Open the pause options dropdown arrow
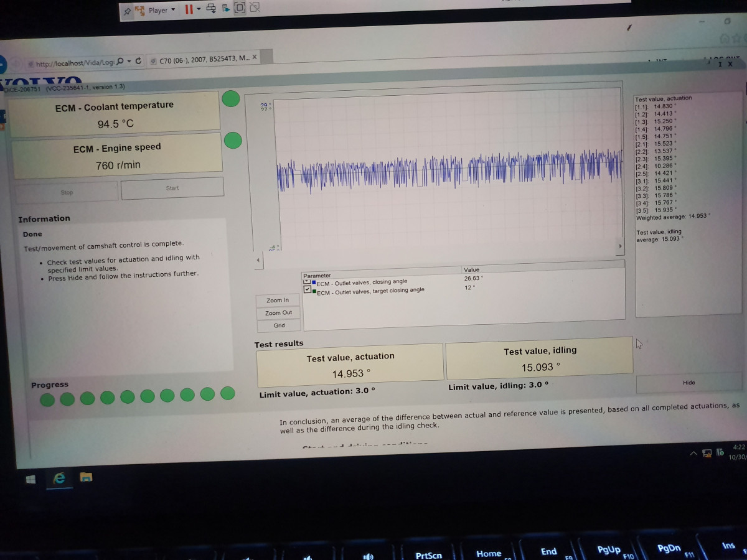This screenshot has height=560, width=747. click(199, 10)
